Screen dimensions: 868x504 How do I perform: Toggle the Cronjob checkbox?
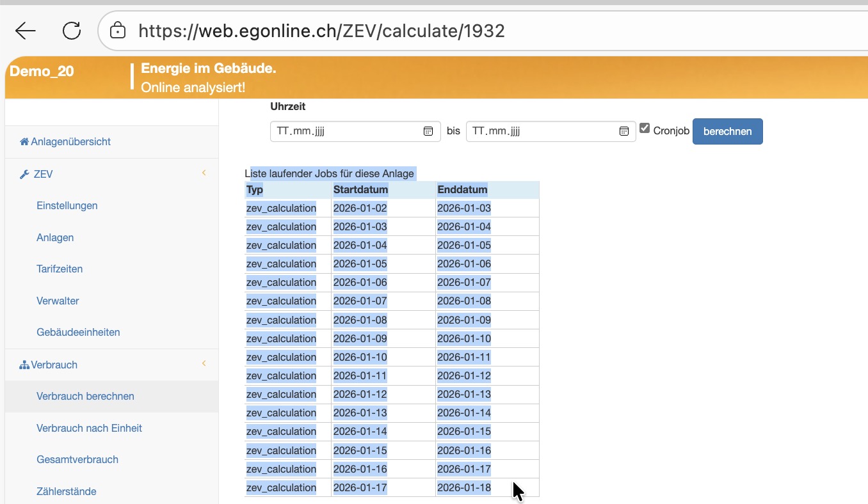point(645,129)
